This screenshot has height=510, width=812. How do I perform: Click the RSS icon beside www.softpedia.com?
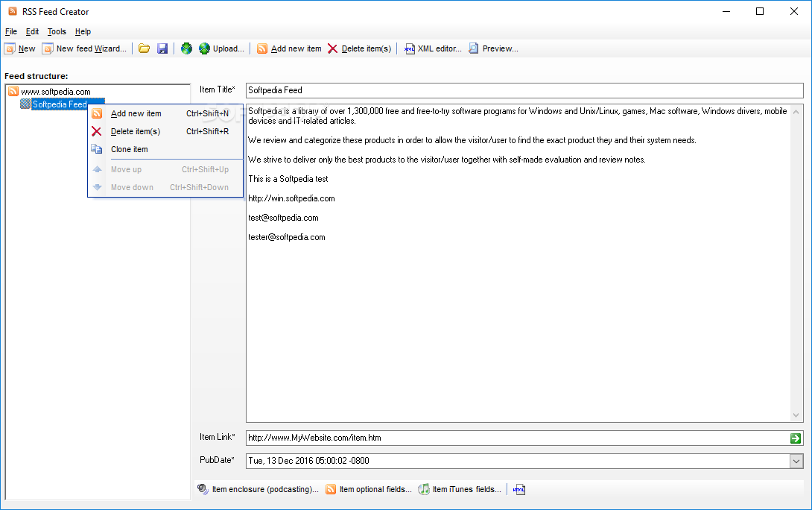[x=13, y=91]
